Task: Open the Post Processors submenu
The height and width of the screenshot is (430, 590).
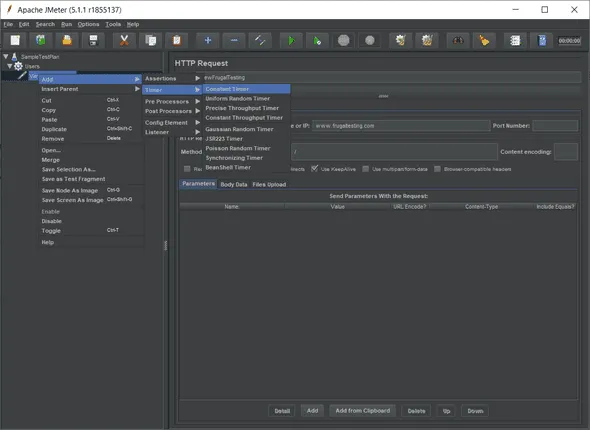Action: (172, 111)
